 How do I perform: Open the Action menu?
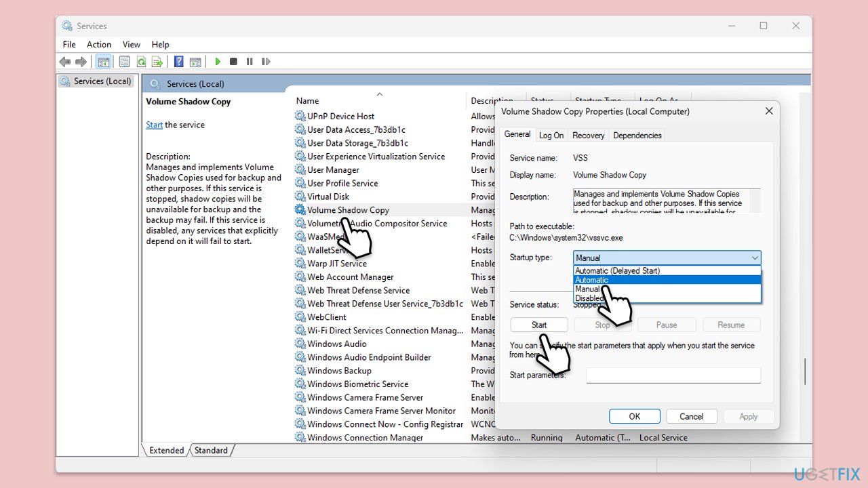click(x=99, y=45)
